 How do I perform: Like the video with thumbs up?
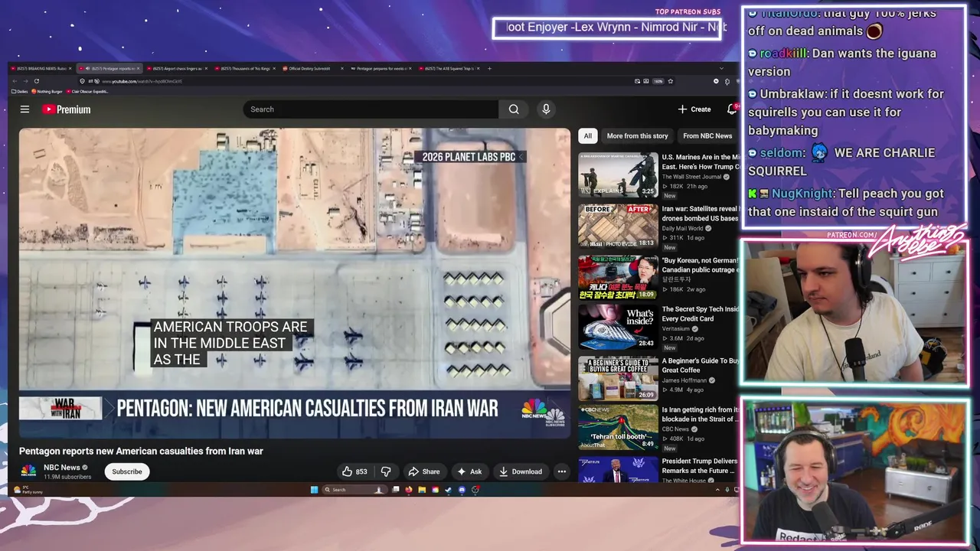point(354,471)
